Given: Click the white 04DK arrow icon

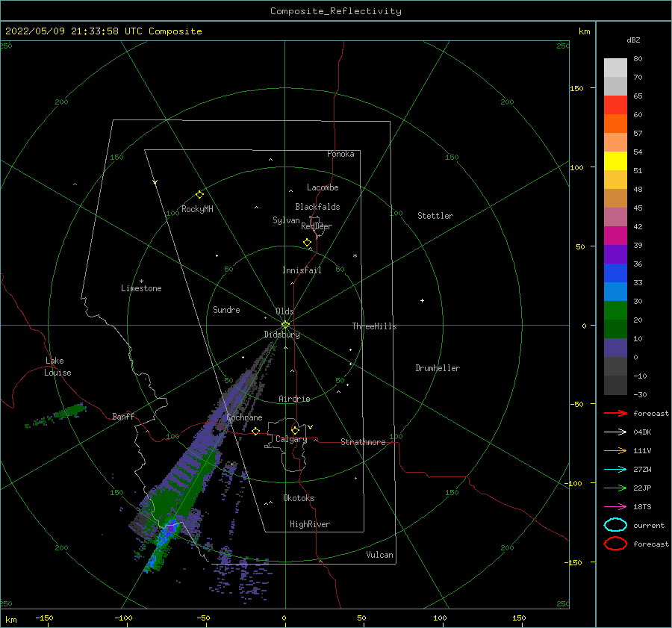Looking at the screenshot, I should [615, 432].
